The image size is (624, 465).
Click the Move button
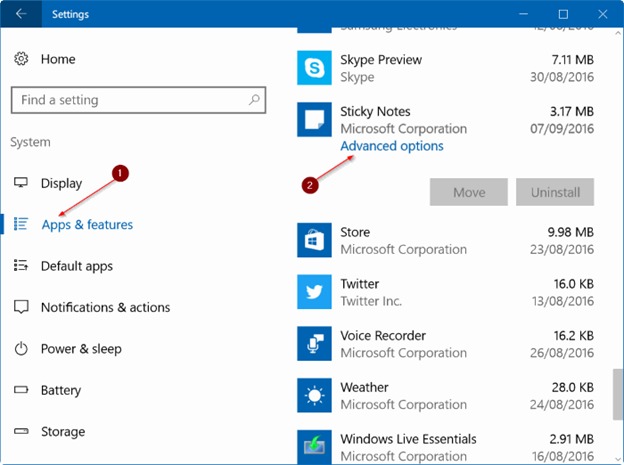click(x=469, y=192)
